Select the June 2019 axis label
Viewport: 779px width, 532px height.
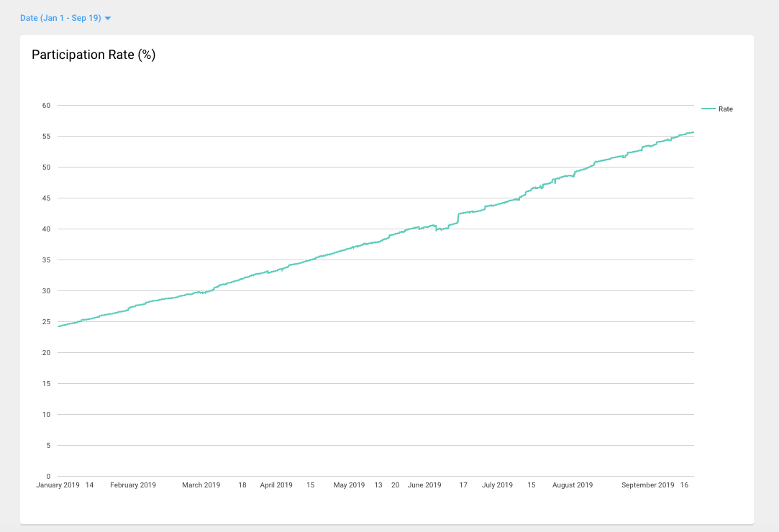tap(424, 485)
